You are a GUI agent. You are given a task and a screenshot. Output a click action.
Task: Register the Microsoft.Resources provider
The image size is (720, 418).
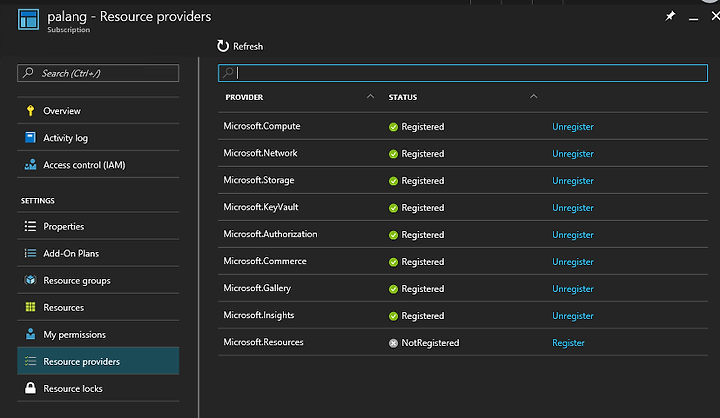coord(568,343)
